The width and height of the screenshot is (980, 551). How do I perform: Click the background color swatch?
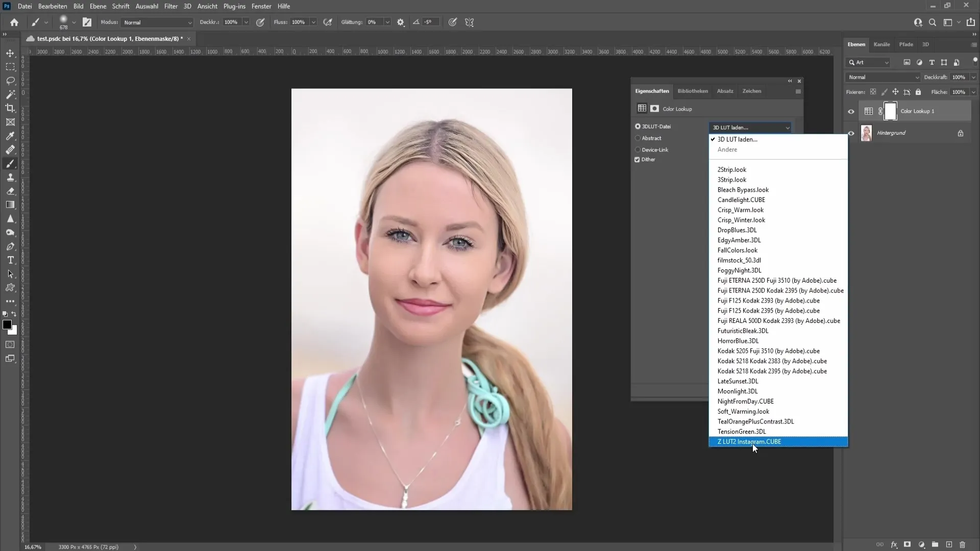pos(14,332)
